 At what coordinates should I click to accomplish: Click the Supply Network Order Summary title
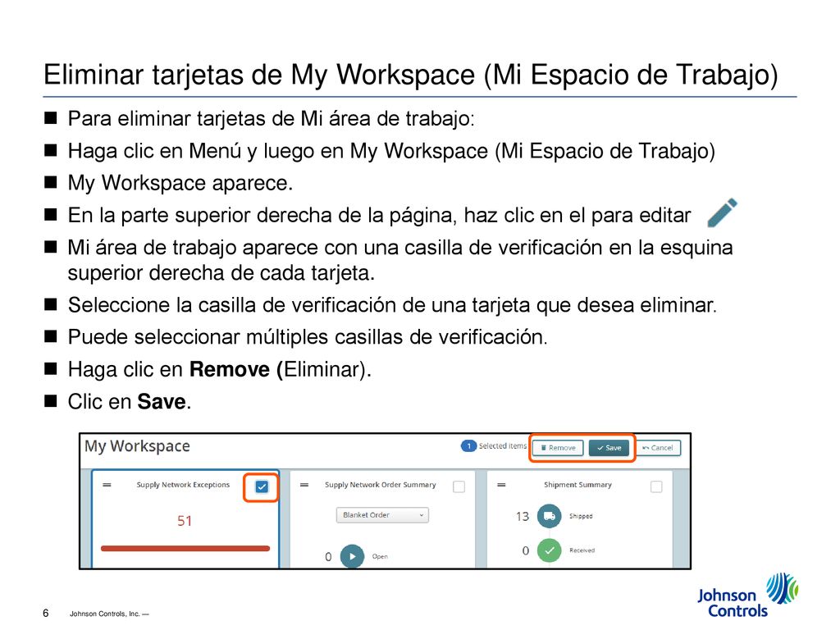[x=381, y=485]
